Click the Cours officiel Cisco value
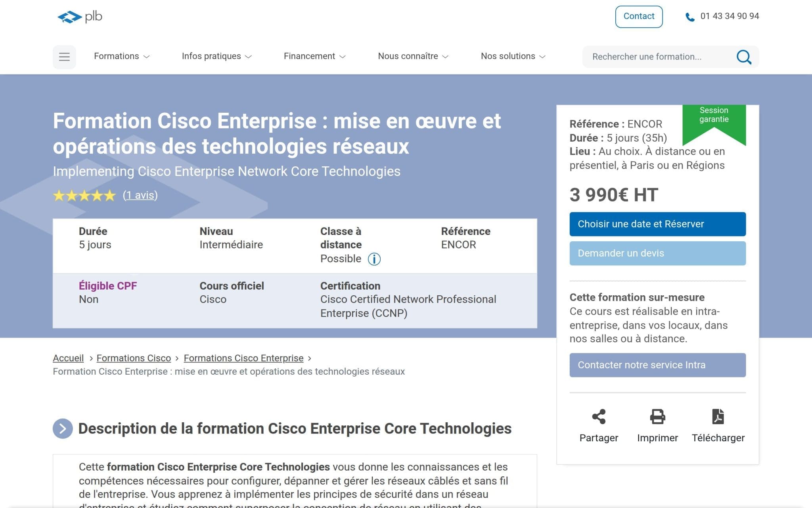The width and height of the screenshot is (812, 508). tap(213, 300)
